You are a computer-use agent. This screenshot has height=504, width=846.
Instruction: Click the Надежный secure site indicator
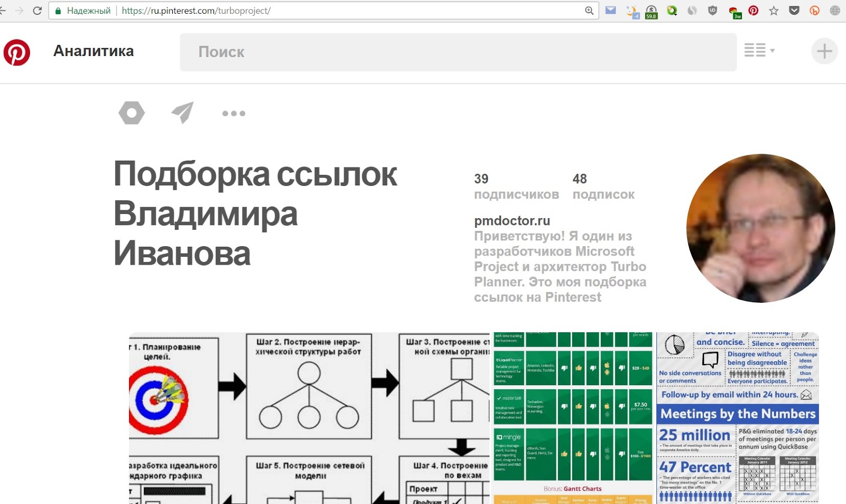coord(83,11)
